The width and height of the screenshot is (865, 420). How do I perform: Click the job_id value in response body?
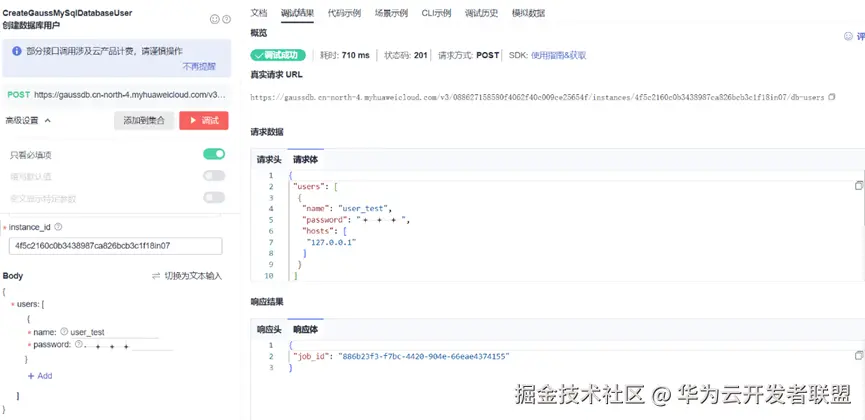[423, 357]
